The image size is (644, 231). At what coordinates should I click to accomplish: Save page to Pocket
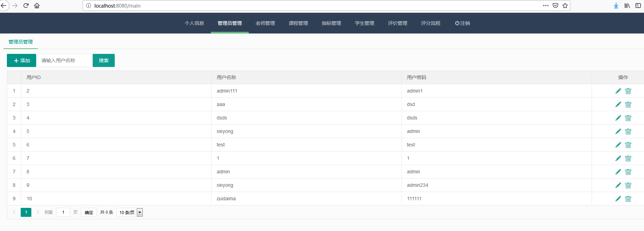click(x=555, y=6)
